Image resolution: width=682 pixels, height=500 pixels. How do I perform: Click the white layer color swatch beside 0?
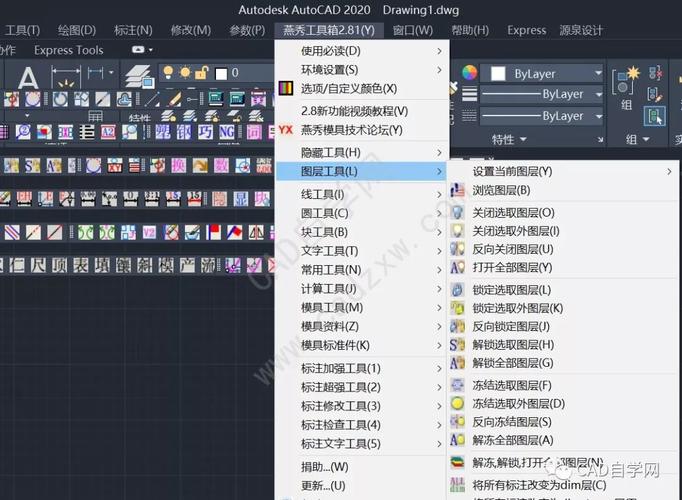(x=221, y=73)
